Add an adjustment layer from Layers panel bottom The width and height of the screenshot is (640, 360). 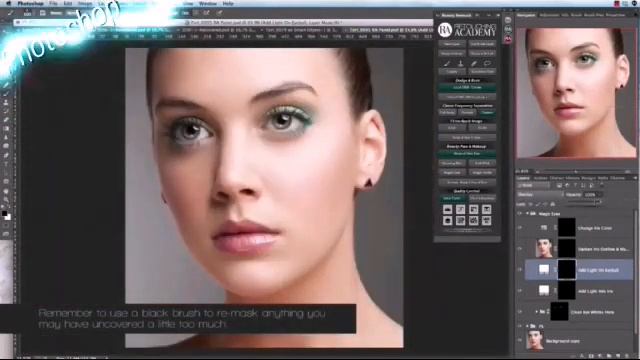[600, 356]
